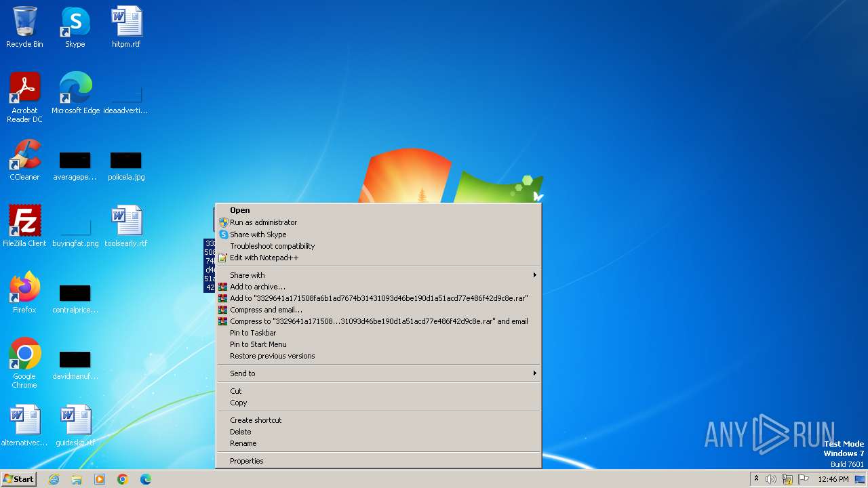Image resolution: width=868 pixels, height=488 pixels.
Task: Choose Delete in the context menu
Action: point(378,432)
